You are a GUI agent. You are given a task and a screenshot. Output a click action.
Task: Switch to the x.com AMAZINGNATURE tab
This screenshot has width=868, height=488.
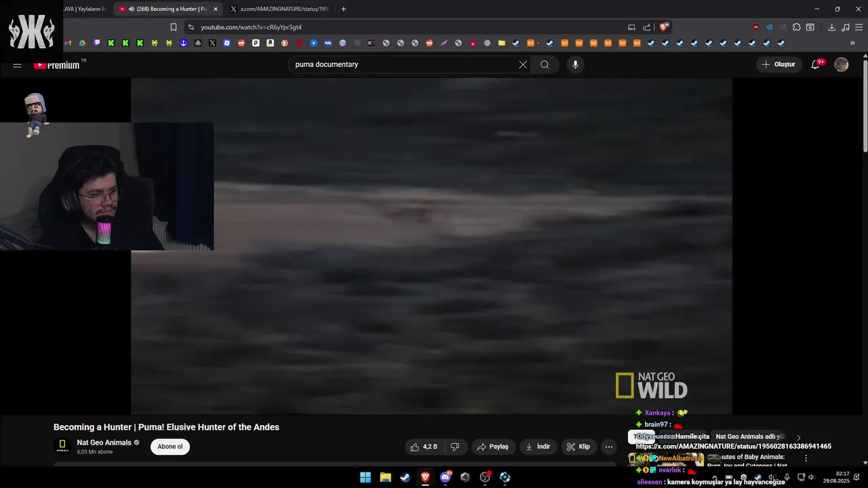click(279, 9)
